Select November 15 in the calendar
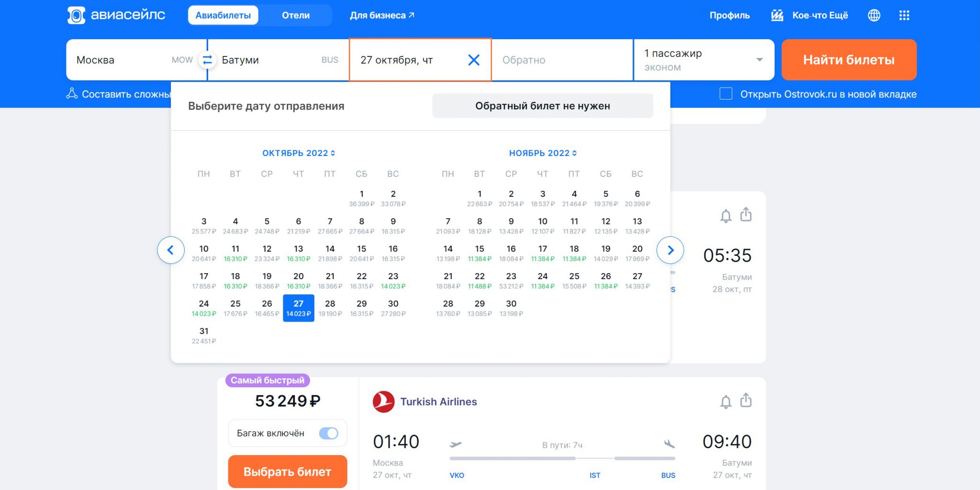 point(479,253)
